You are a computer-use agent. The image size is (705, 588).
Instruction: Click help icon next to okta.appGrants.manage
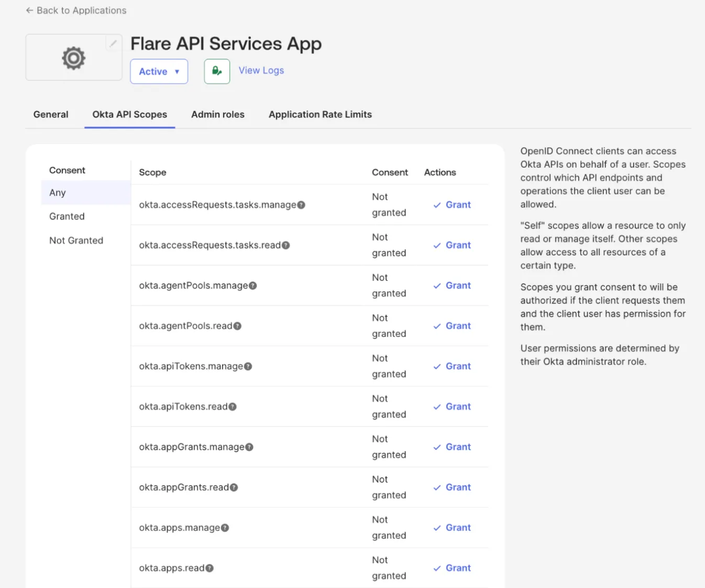click(249, 447)
